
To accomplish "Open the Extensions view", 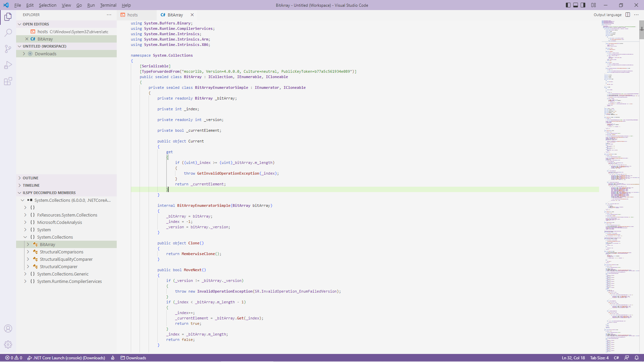I will (x=8, y=81).
